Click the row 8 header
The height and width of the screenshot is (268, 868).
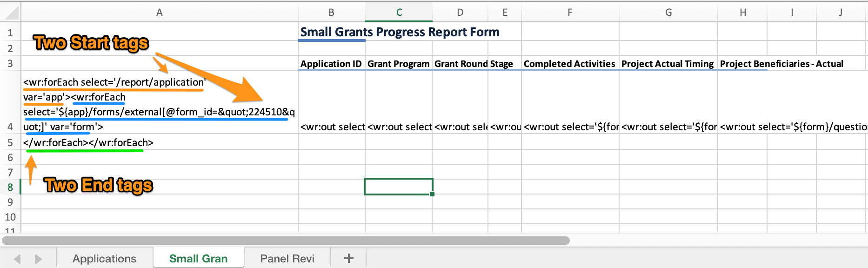tap(10, 187)
